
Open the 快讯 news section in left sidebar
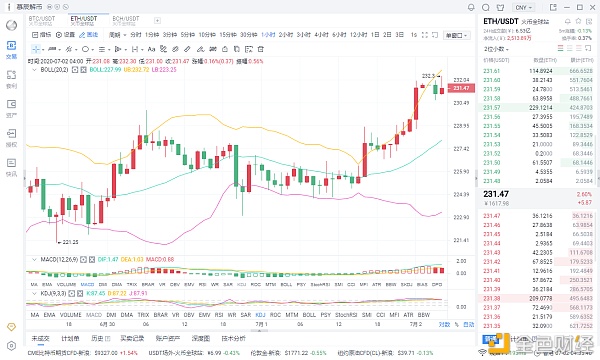tap(11, 167)
